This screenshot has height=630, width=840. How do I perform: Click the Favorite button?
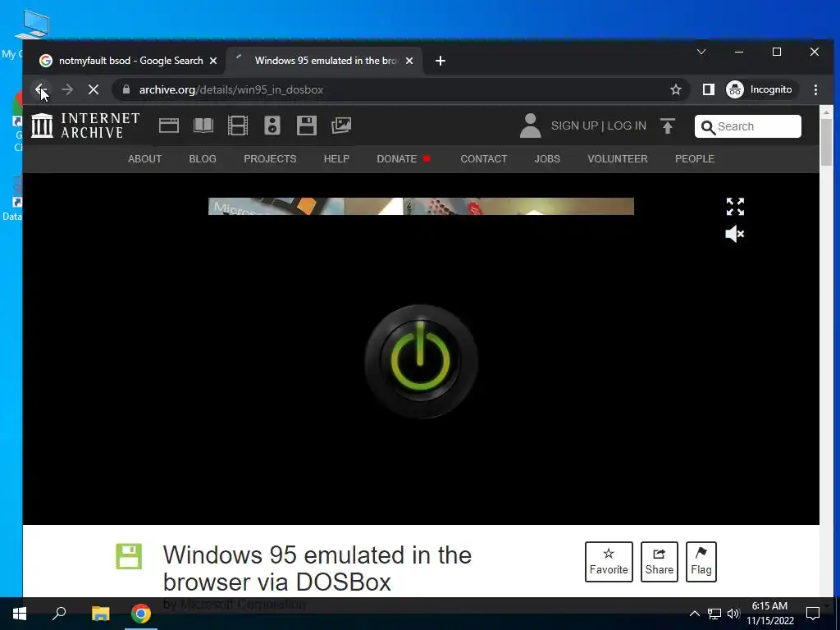coord(609,561)
